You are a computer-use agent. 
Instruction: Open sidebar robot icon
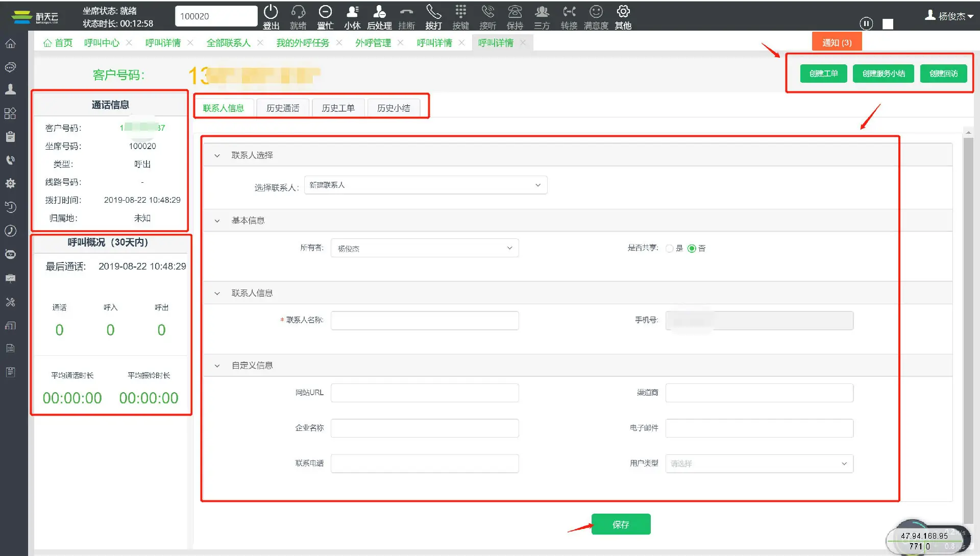point(10,254)
